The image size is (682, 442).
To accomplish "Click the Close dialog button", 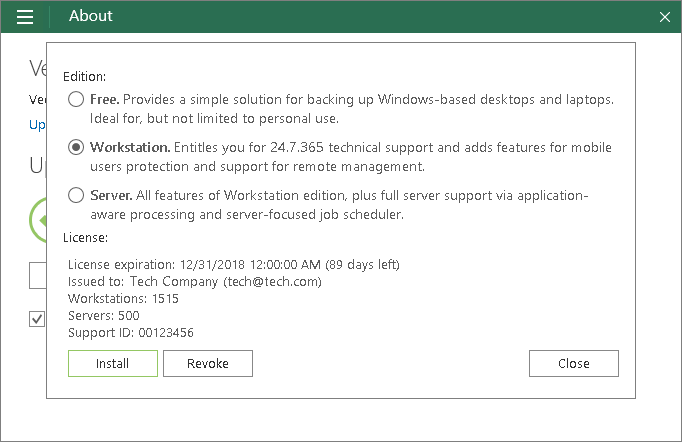I will click(x=573, y=363).
